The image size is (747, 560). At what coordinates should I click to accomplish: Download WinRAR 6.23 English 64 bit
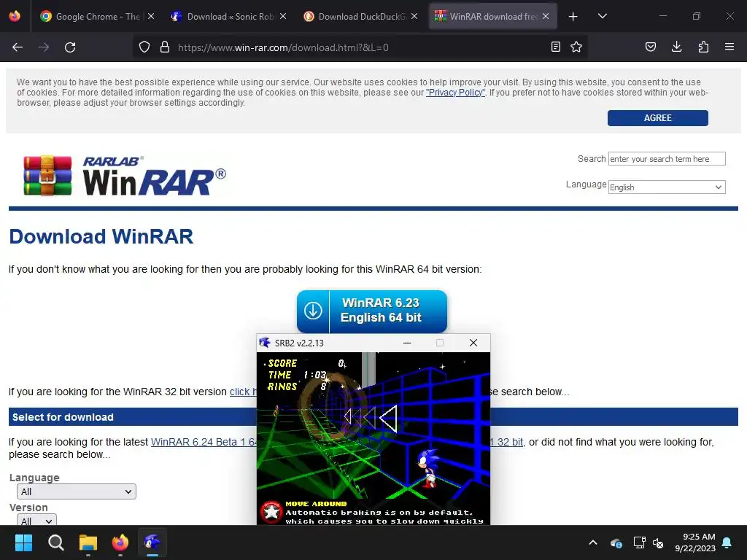(371, 311)
